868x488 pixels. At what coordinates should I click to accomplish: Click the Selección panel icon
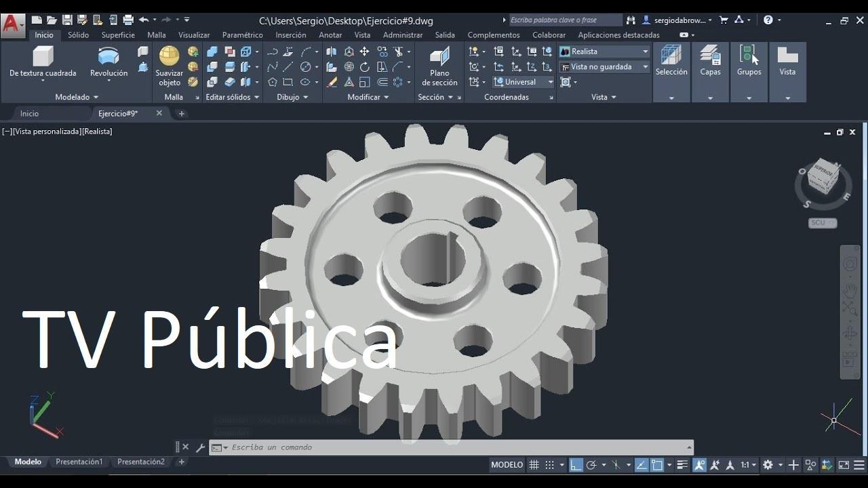click(671, 60)
